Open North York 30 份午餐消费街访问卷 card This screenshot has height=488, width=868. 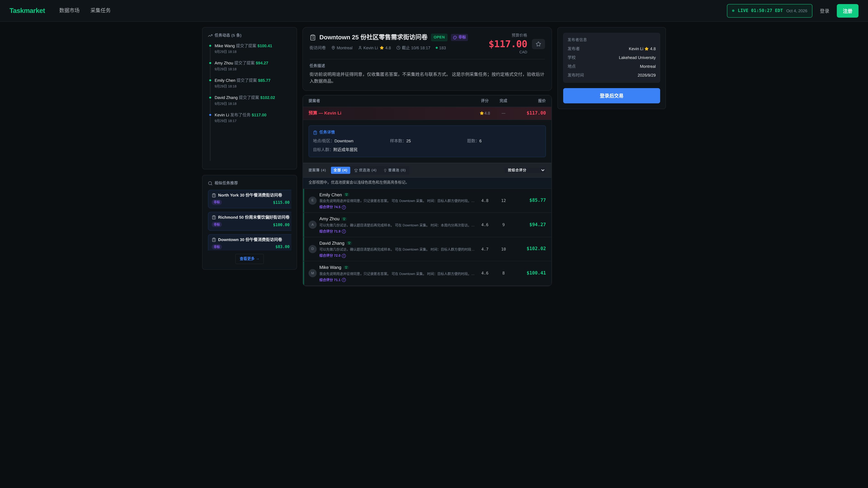pos(250,199)
